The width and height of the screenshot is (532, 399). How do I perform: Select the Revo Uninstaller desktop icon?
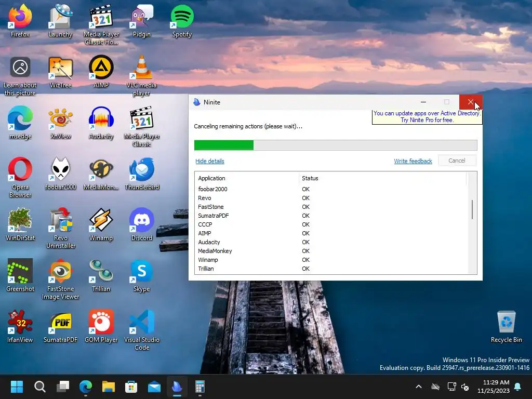click(x=60, y=229)
